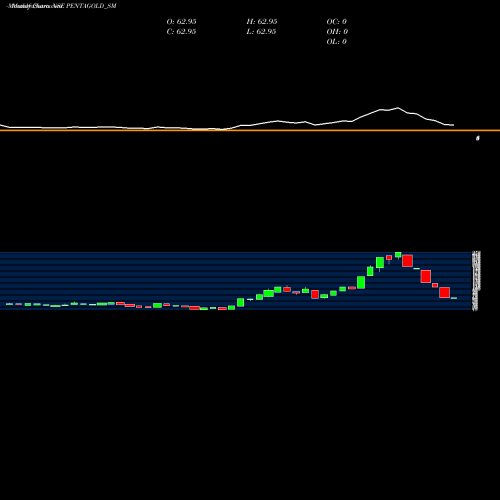Click the last small green candle at the chart end
The image size is (500, 500).
(454, 298)
